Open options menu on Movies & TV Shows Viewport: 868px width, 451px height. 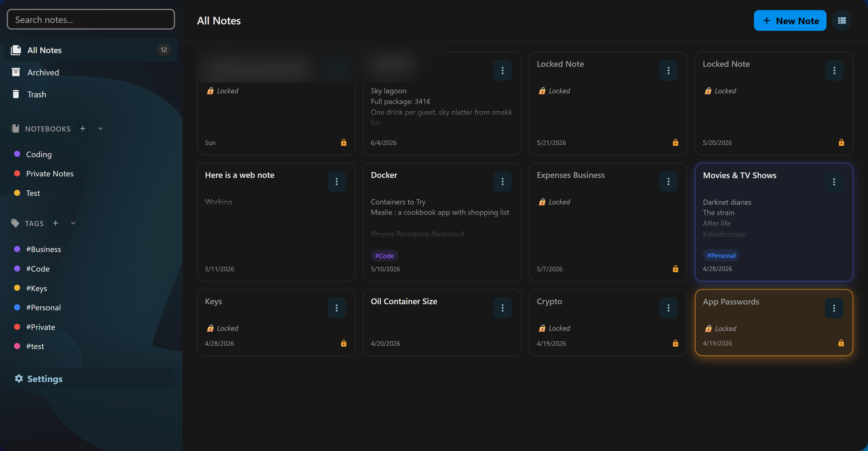click(834, 182)
